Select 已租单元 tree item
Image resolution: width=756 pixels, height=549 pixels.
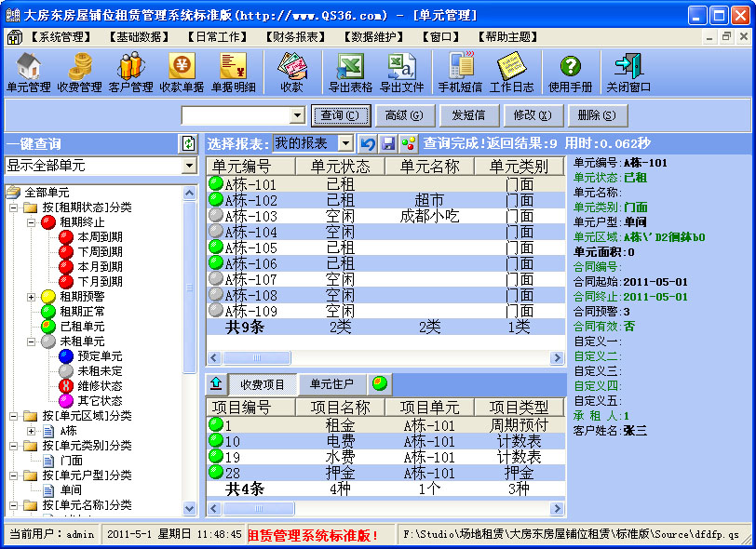[x=74, y=327]
